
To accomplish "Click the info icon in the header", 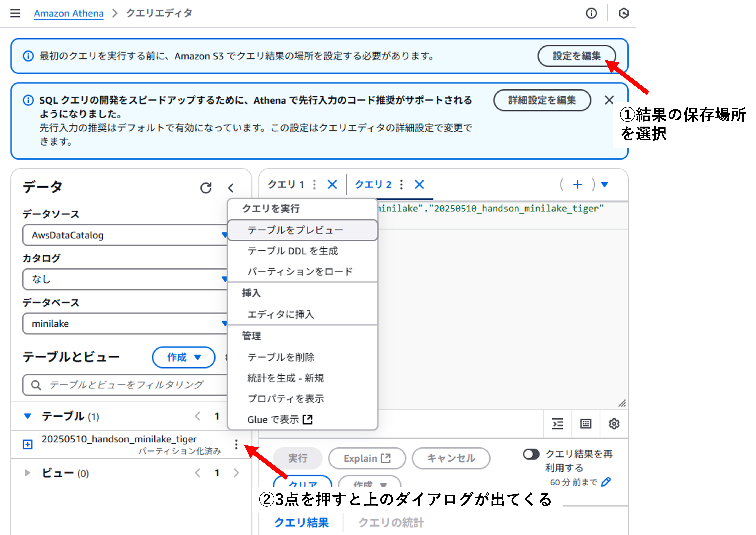I will coord(591,13).
